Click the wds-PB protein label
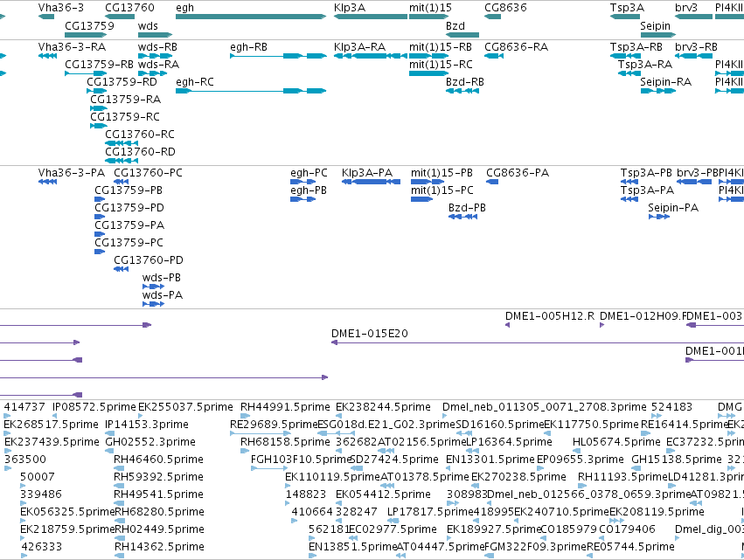744x560 pixels. tap(162, 278)
